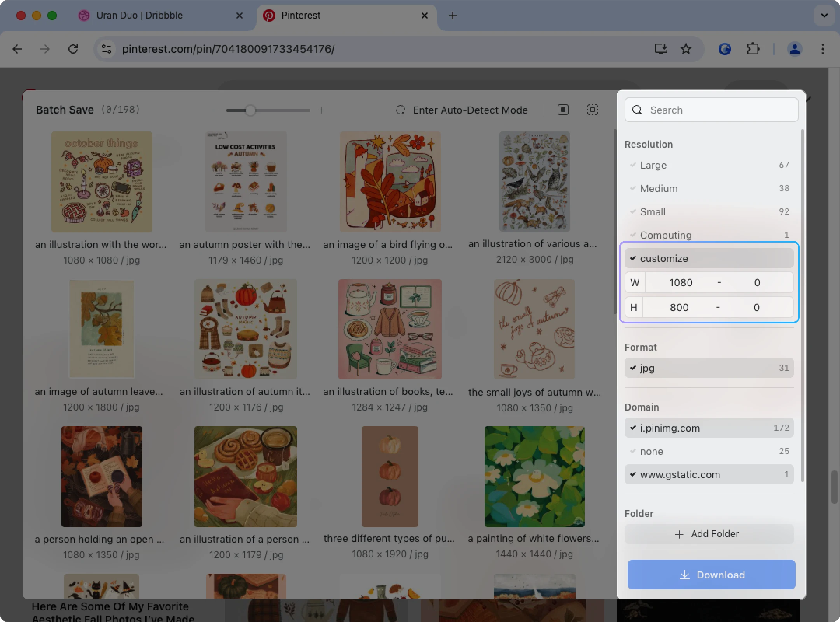840x622 pixels.
Task: Click the maximum width field showing 0
Action: (x=757, y=283)
